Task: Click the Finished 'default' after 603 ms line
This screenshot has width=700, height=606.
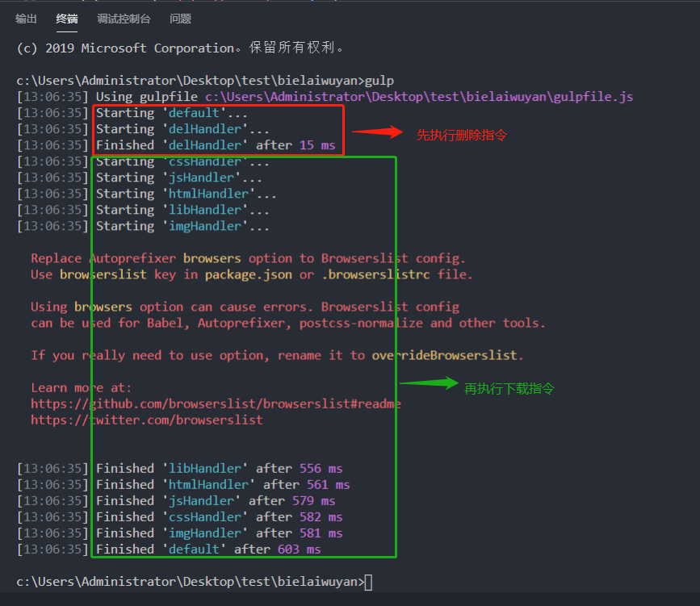Action: pos(169,550)
